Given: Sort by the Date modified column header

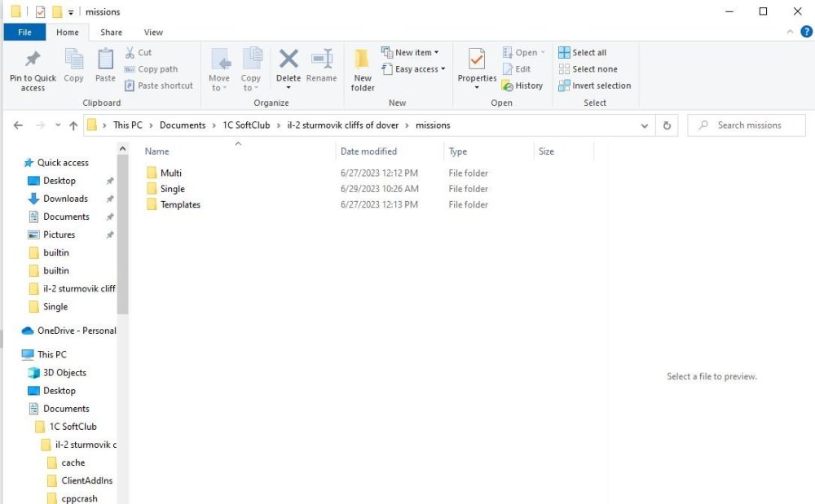Looking at the screenshot, I should [368, 151].
